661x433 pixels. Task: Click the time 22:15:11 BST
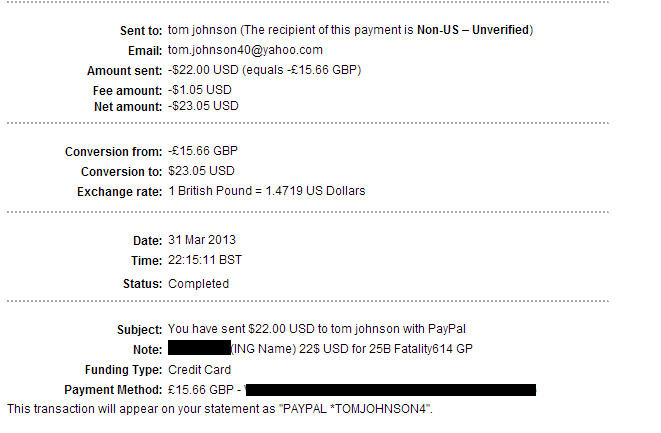[205, 260]
